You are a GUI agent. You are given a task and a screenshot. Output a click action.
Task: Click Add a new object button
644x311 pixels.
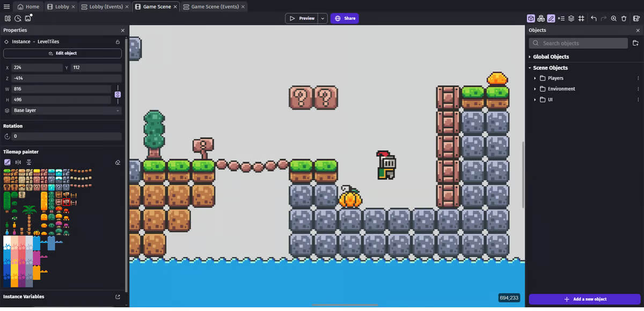tap(584, 299)
